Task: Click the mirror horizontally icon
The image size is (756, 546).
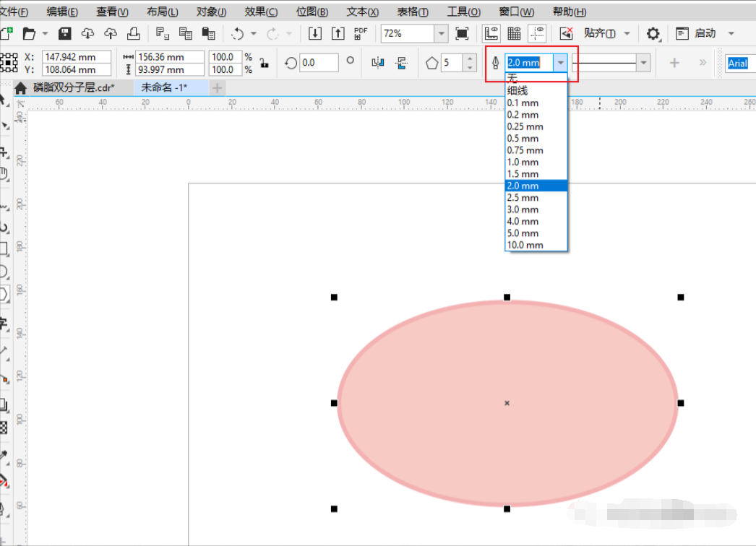Action: pos(378,63)
